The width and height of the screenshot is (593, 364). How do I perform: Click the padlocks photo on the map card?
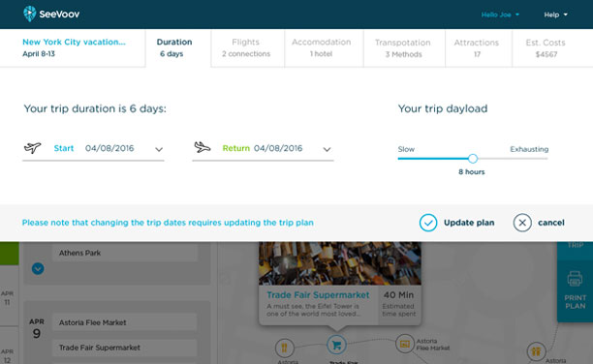339,263
